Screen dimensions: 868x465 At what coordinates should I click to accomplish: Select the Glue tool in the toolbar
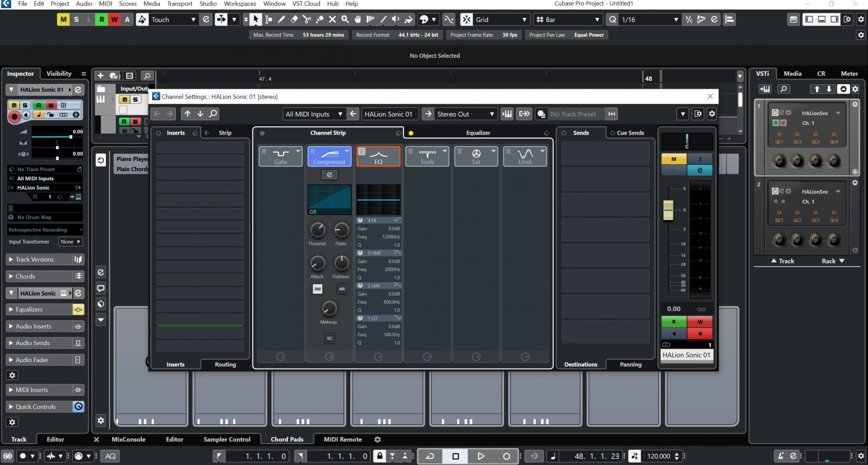[x=320, y=19]
